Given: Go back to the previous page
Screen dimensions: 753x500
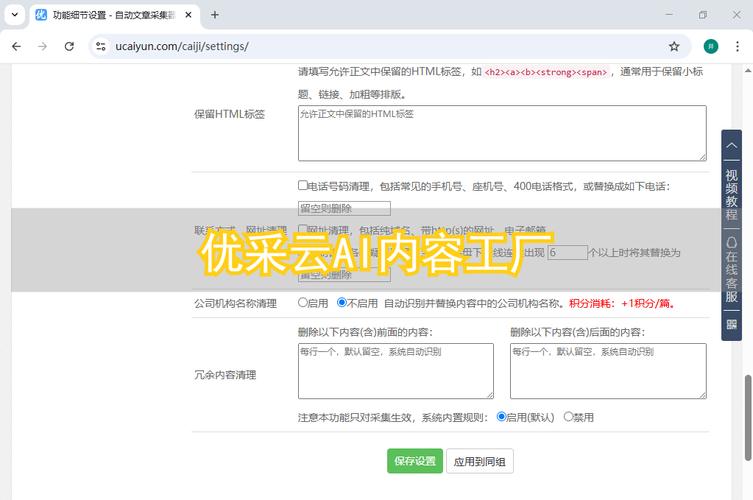Looking at the screenshot, I should coord(16,47).
